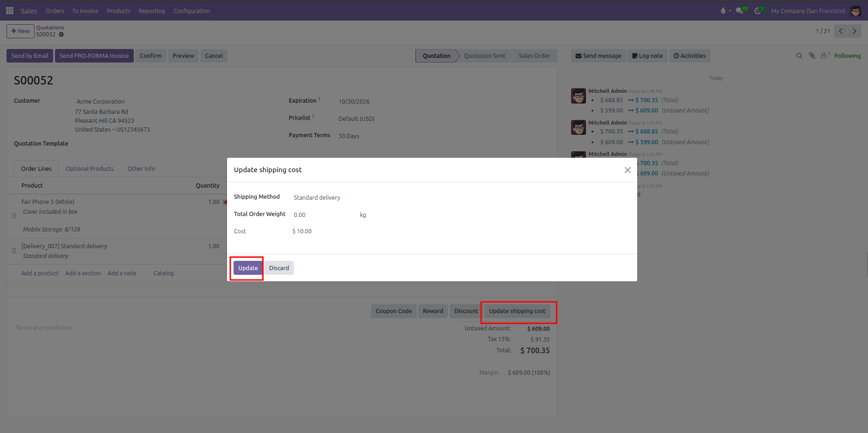868x433 pixels.
Task: Open the activities clock icon in navbar
Action: coord(758,11)
